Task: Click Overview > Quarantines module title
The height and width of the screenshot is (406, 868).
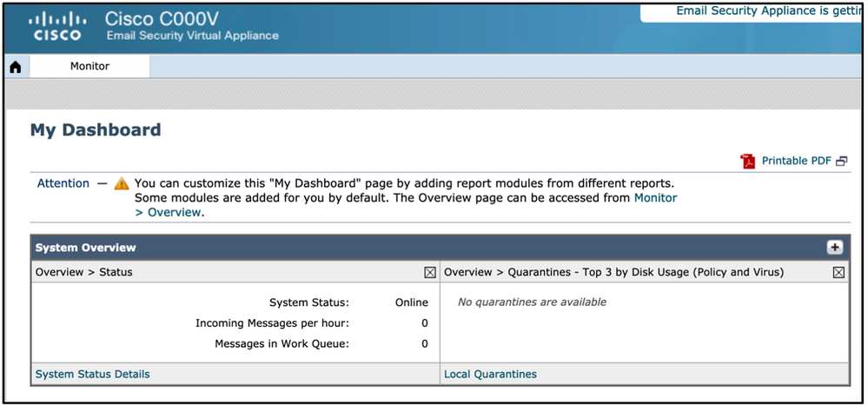Action: (614, 272)
